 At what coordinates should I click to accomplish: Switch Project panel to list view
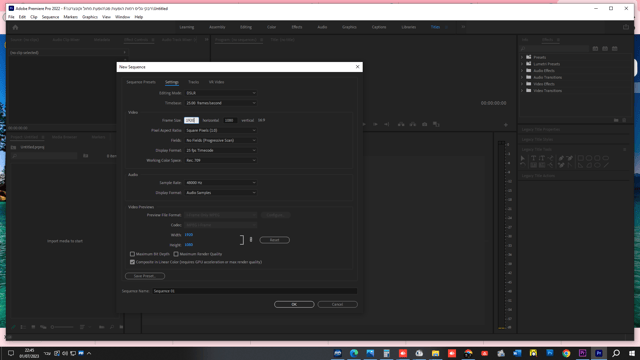pyautogui.click(x=23, y=327)
